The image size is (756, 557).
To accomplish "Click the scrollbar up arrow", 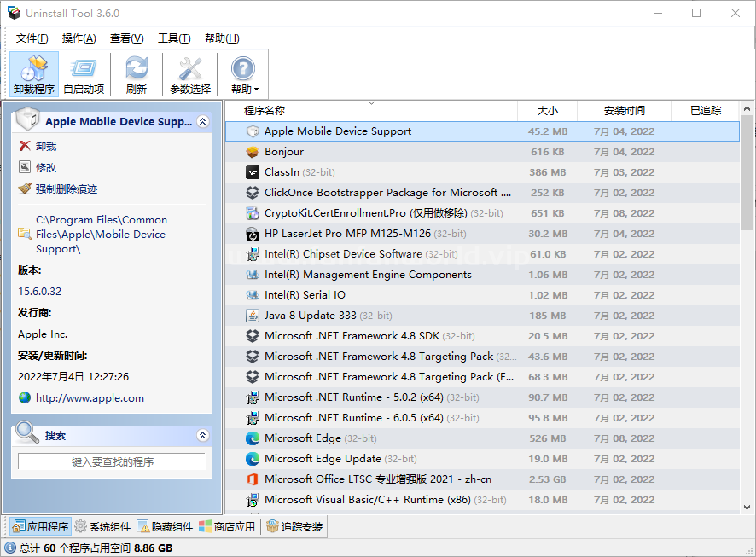I will 747,108.
